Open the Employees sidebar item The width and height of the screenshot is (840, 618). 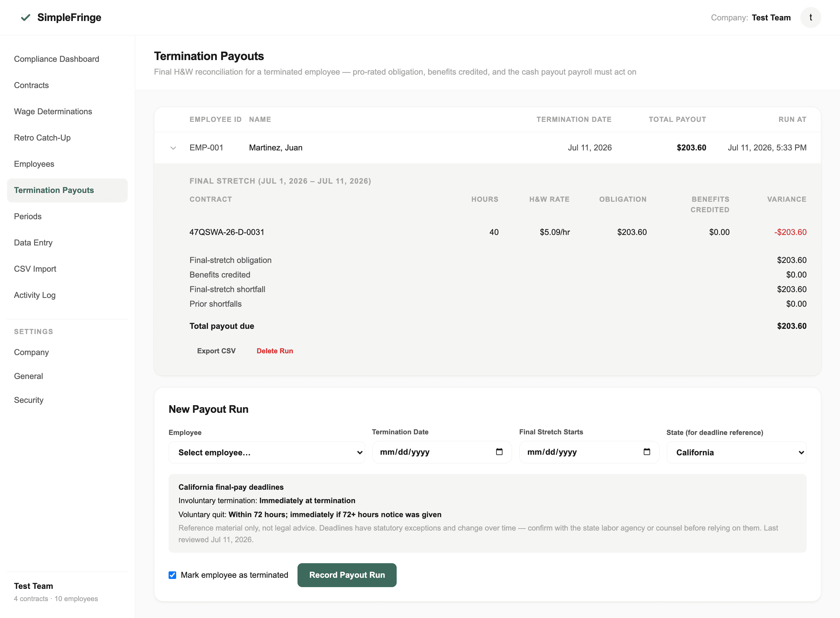coord(34,164)
